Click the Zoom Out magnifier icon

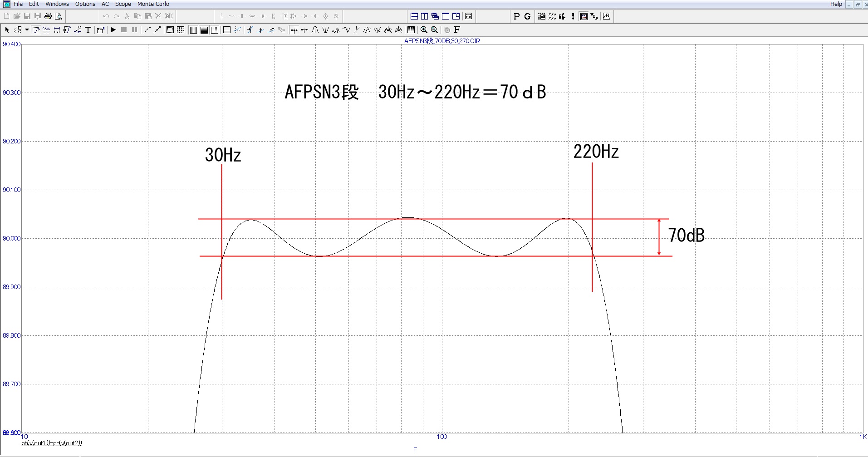tap(434, 30)
